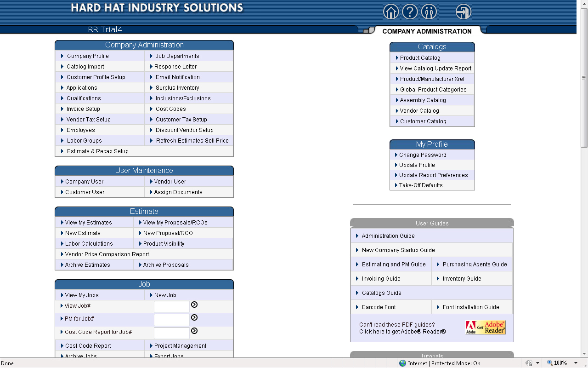The width and height of the screenshot is (588, 368).
Task: Go to Customer Profile Setup
Action: point(96,77)
